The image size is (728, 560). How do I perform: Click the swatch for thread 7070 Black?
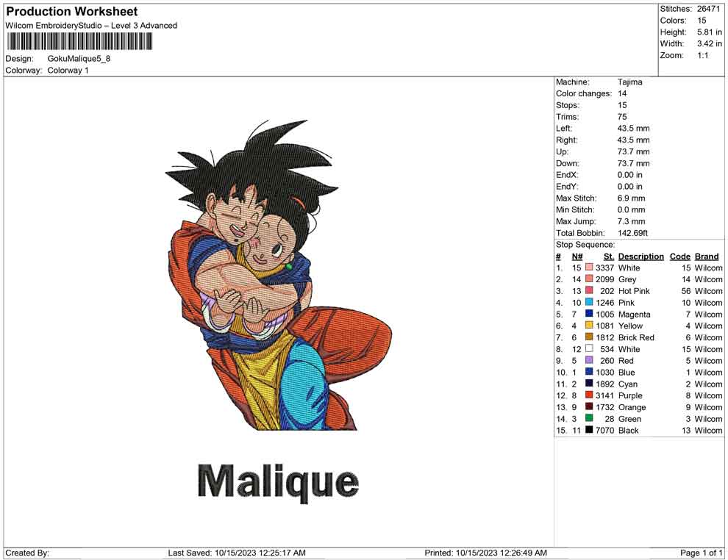(589, 430)
